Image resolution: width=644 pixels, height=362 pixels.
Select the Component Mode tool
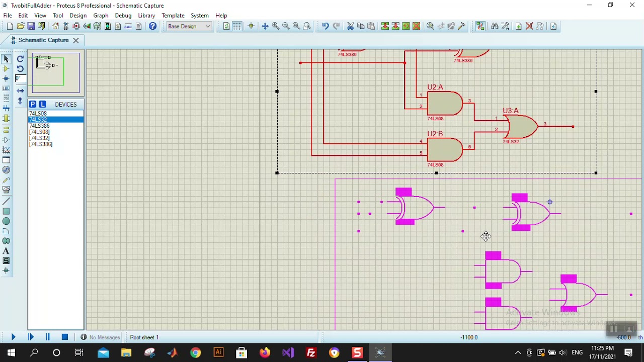click(6, 68)
